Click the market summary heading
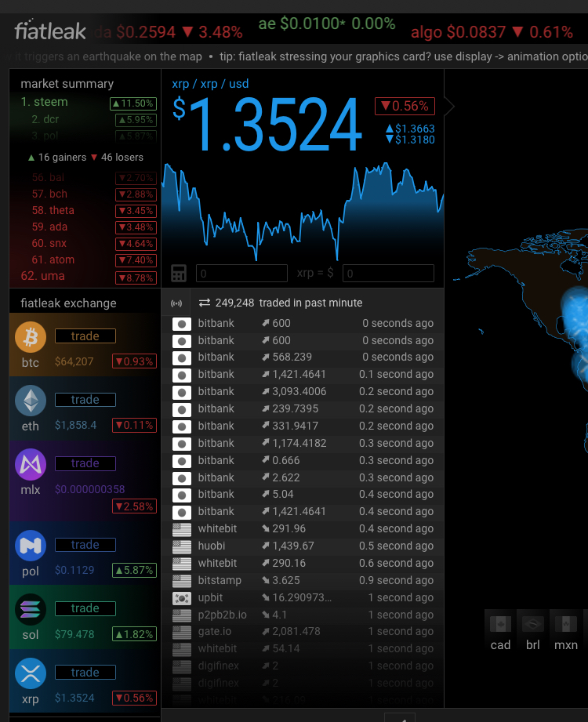Screen dimensions: 588x722 tap(67, 84)
